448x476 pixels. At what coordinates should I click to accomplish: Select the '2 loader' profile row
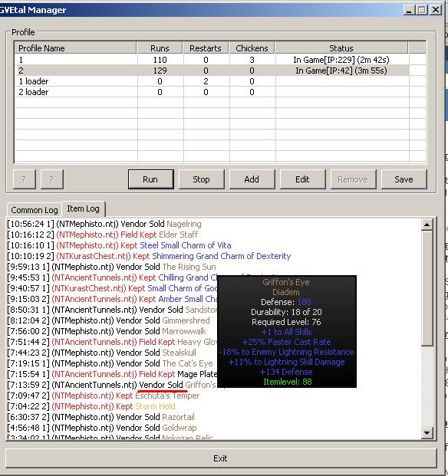212,92
